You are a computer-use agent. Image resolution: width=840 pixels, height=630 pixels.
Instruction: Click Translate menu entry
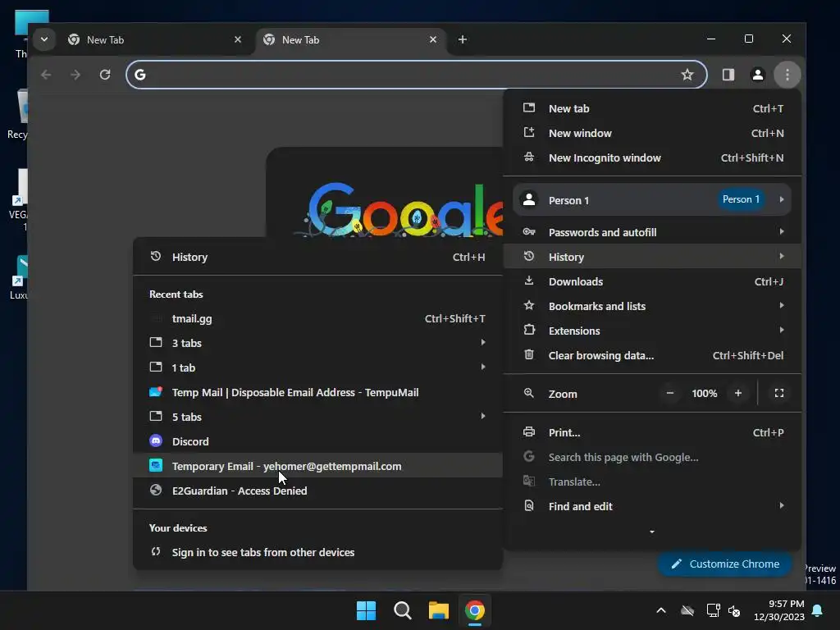click(x=652, y=482)
